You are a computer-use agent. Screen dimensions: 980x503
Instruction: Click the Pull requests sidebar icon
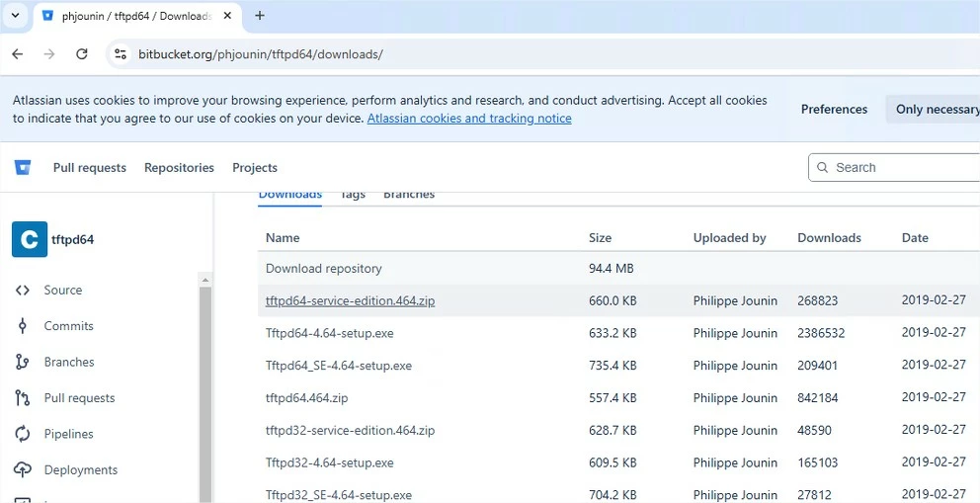(x=23, y=398)
